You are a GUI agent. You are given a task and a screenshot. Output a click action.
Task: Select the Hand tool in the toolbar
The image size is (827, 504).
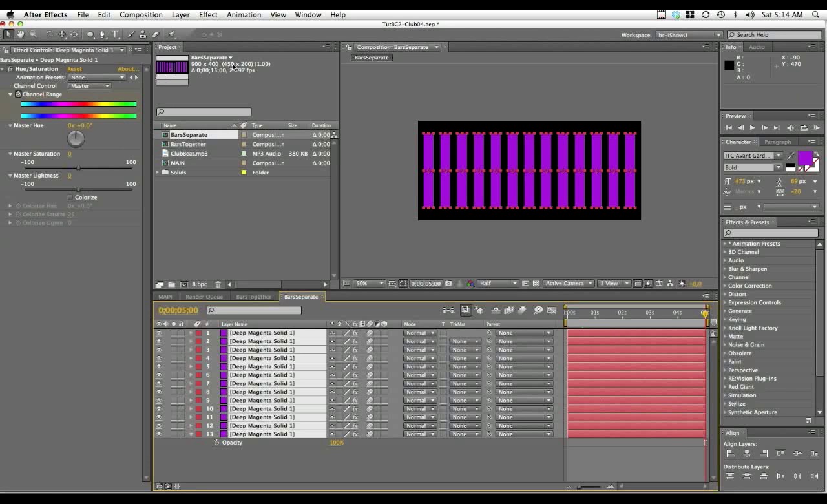(x=20, y=34)
